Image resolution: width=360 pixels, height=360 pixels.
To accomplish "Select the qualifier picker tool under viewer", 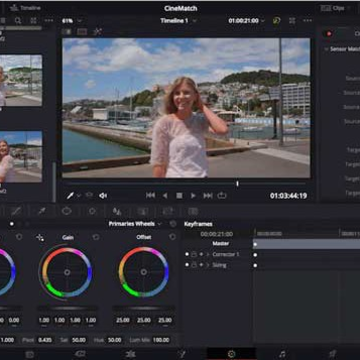I will [x=70, y=196].
